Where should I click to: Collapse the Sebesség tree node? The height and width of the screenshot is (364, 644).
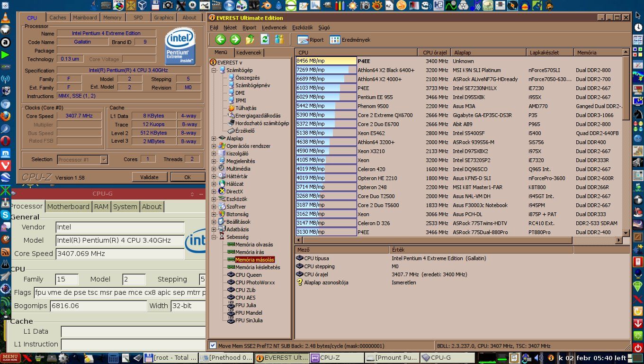pyautogui.click(x=214, y=237)
